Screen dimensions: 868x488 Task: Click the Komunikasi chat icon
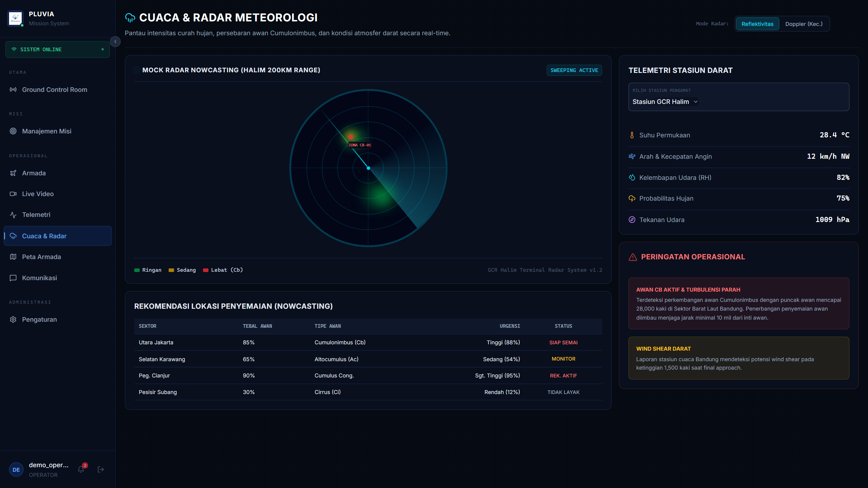(13, 278)
